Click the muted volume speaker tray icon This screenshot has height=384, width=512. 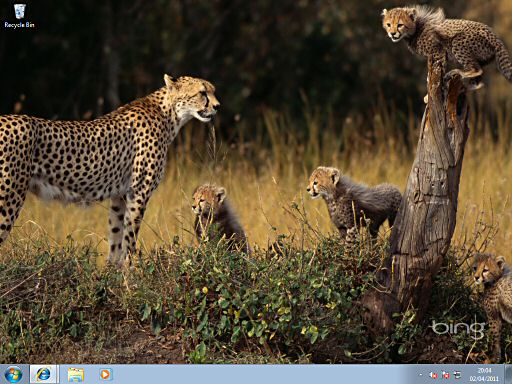pos(433,375)
